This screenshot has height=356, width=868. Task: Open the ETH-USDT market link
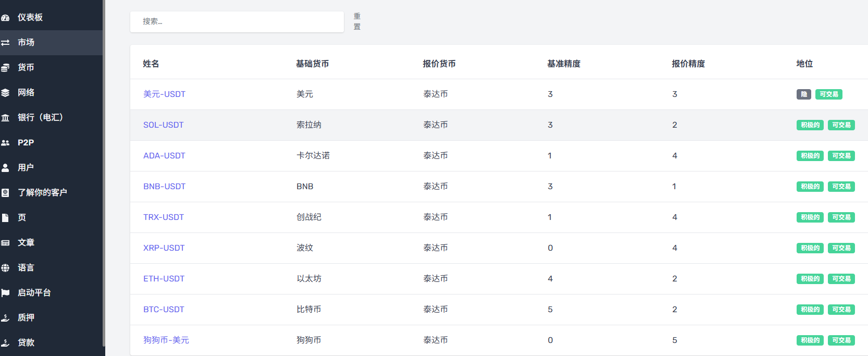[164, 279]
